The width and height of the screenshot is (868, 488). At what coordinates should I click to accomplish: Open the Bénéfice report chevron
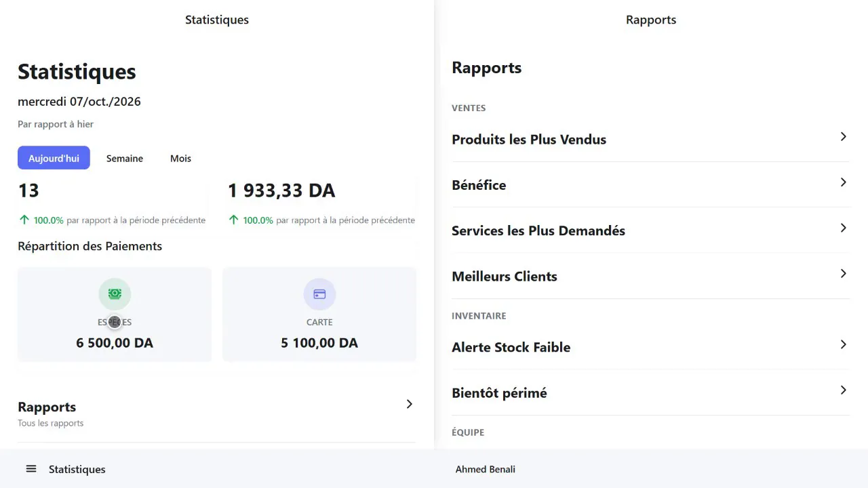click(x=843, y=182)
